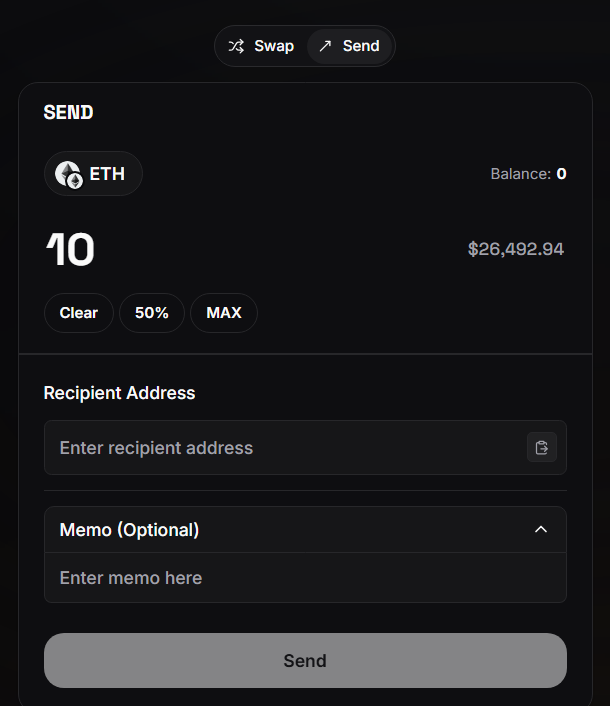
Task: Open the ETH token selector
Action: [93, 174]
